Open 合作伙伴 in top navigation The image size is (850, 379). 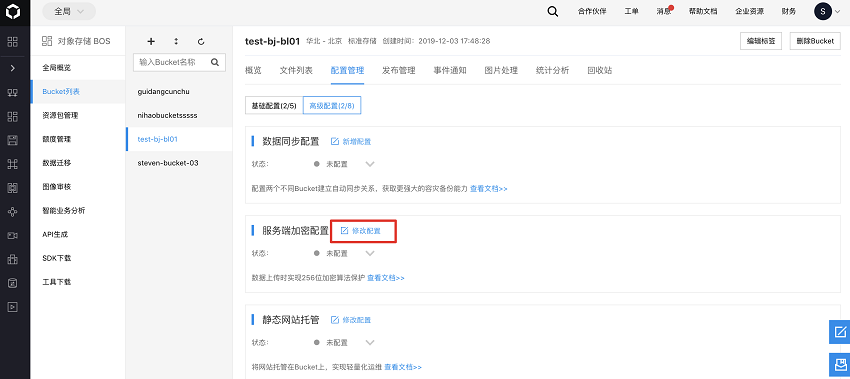click(592, 11)
